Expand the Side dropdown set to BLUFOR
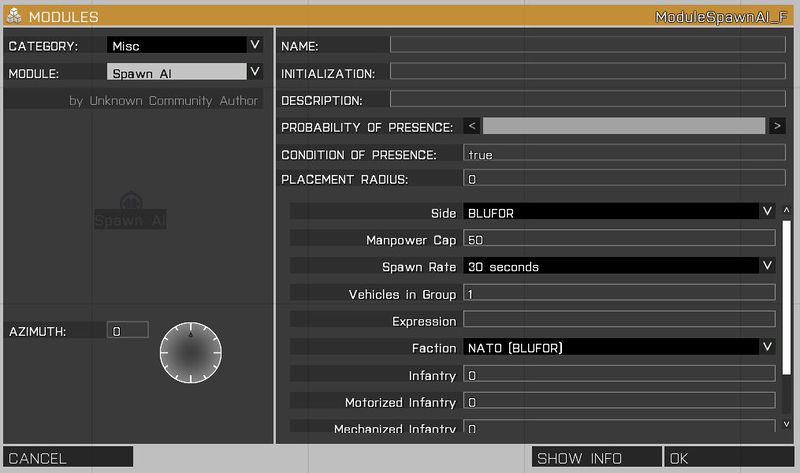Screen dimensions: 800x473 [619, 211]
